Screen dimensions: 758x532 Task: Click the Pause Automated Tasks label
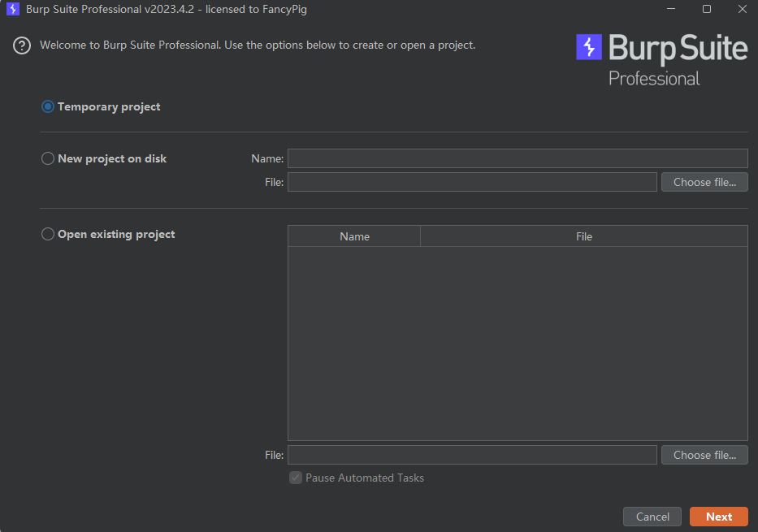pyautogui.click(x=365, y=478)
